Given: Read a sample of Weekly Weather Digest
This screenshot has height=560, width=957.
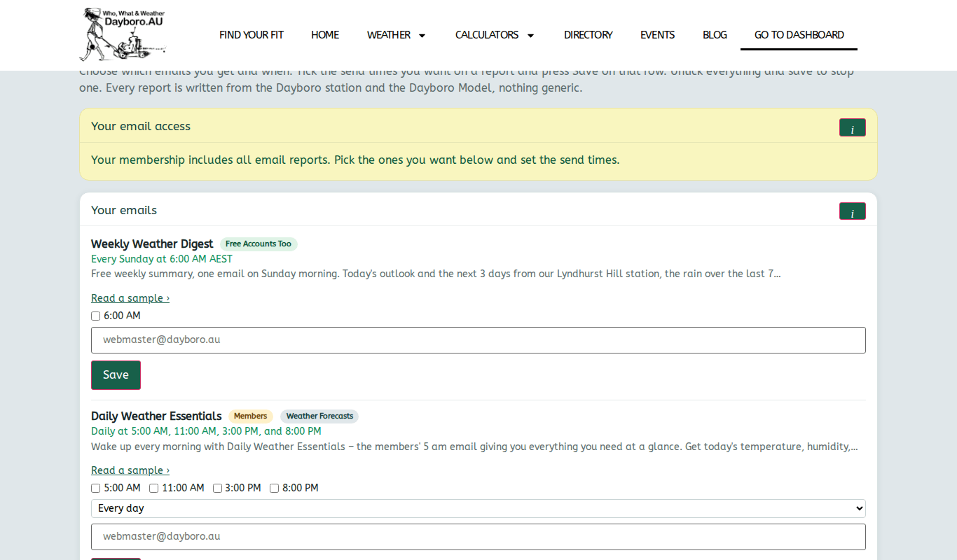Looking at the screenshot, I should [130, 298].
